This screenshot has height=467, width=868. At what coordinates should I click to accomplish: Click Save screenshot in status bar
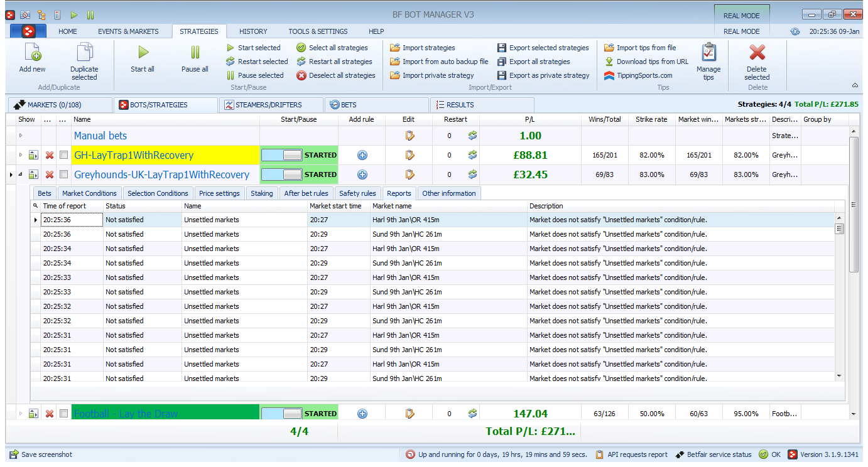pyautogui.click(x=41, y=454)
